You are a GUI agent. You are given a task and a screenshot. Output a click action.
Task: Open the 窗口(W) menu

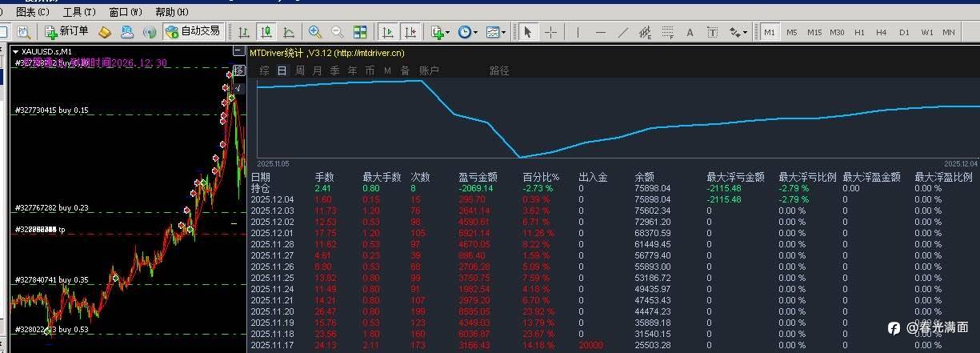click(125, 12)
